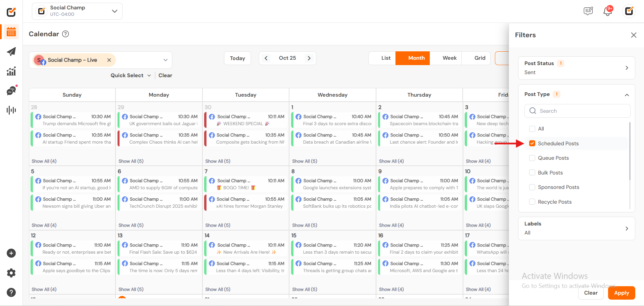Click the notifications bell icon
Image resolution: width=644 pixels, height=306 pixels.
click(607, 11)
